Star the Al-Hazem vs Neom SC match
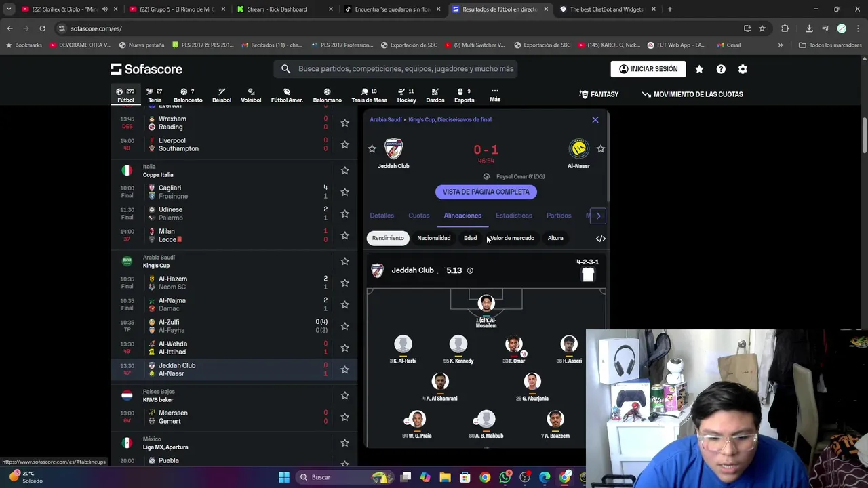 tap(344, 283)
